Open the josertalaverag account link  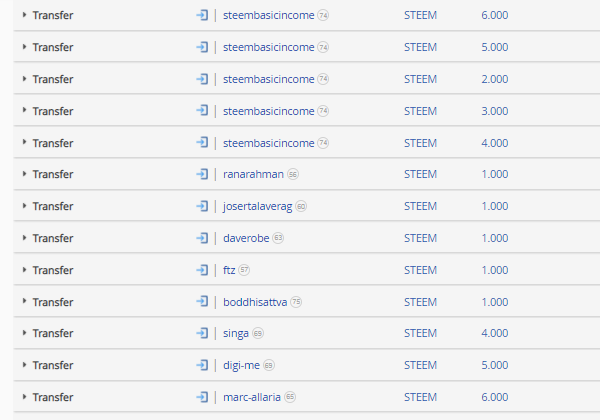tap(258, 207)
